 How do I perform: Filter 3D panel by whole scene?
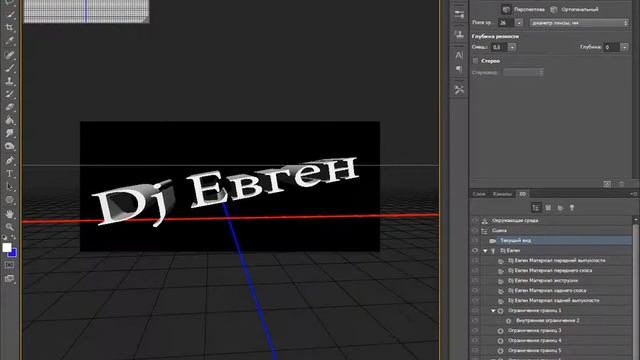(x=536, y=208)
